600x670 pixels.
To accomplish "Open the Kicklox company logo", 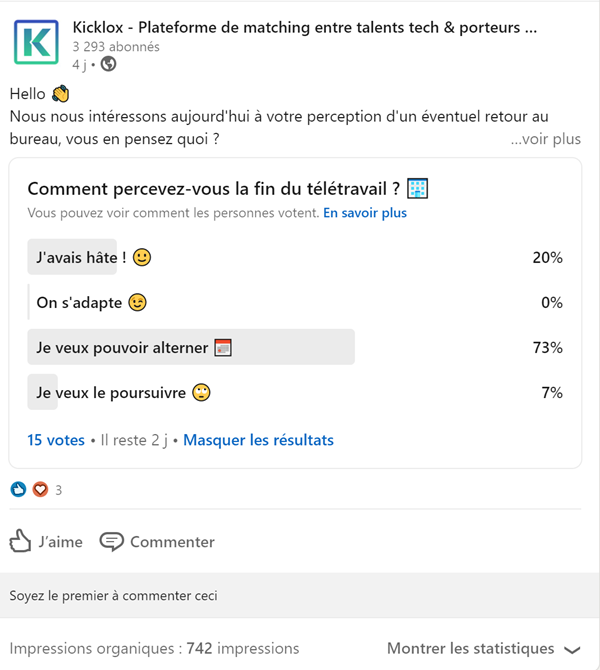I will pyautogui.click(x=36, y=42).
